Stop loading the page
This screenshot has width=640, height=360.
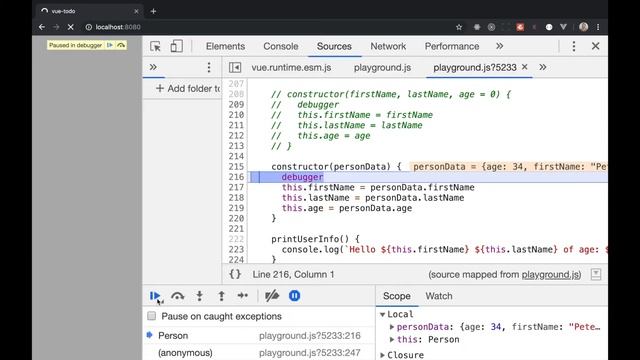click(x=71, y=27)
